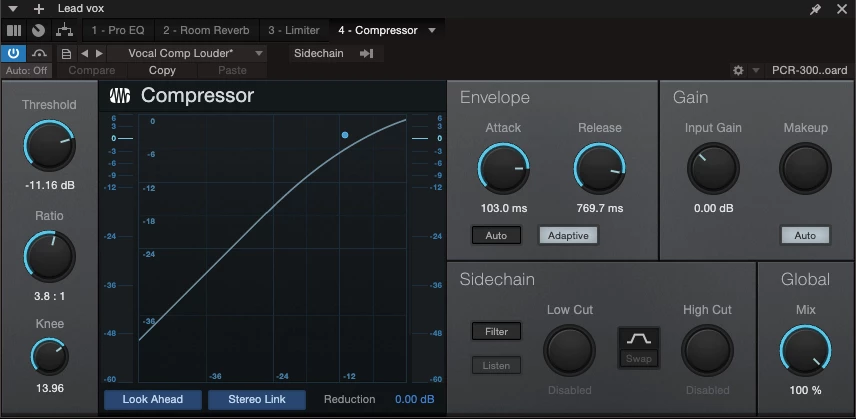Click the Auto: Off automation mode field
This screenshot has width=856, height=419.
point(27,71)
